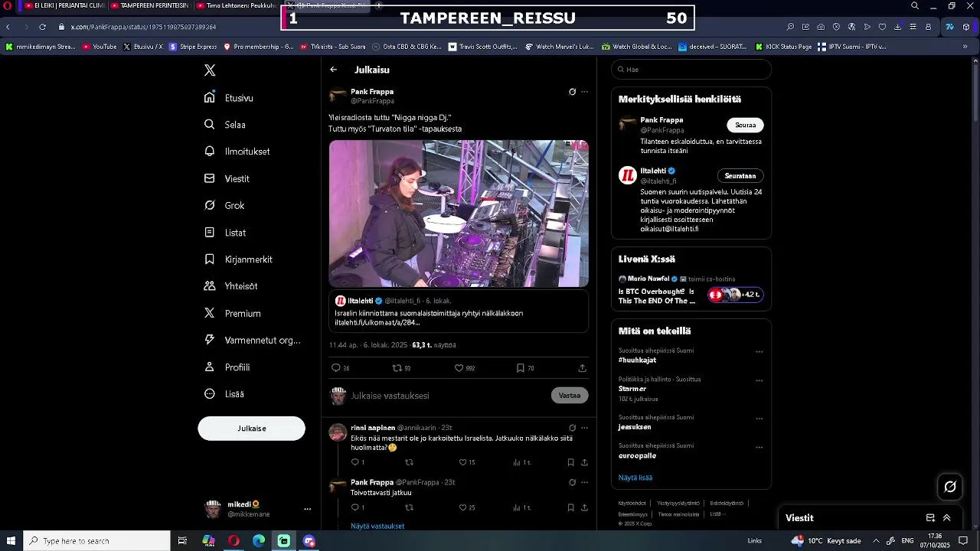
Task: Click the taskbar search box
Action: tap(96, 541)
